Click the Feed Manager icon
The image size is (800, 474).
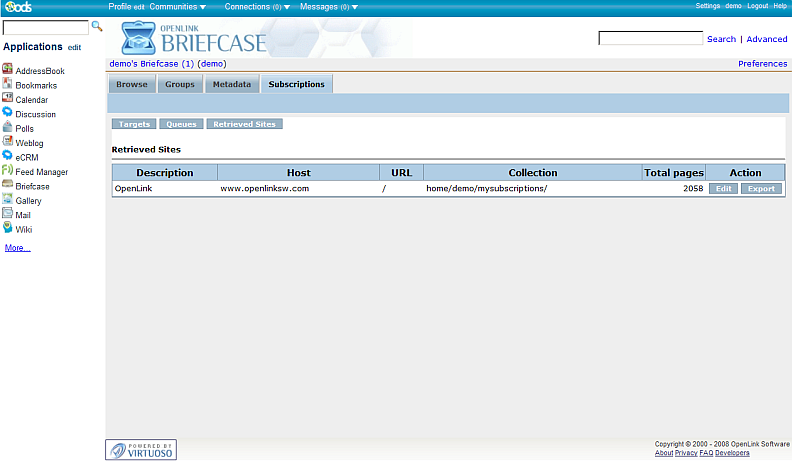(x=8, y=171)
